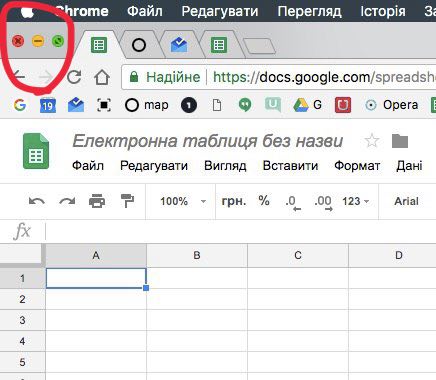436x380 pixels.
Task: Move spreadsheet to a folder
Action: pyautogui.click(x=400, y=141)
